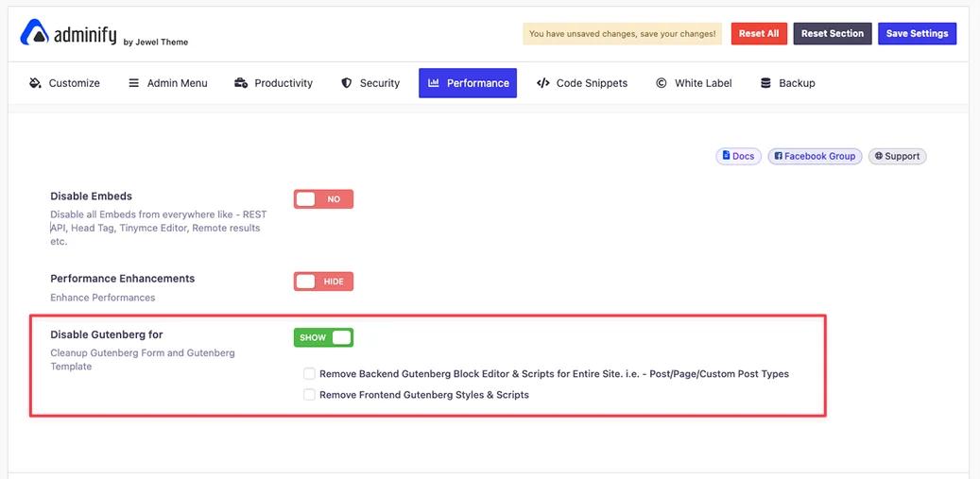Click the Reset Section button
The image size is (980, 479).
tap(833, 34)
